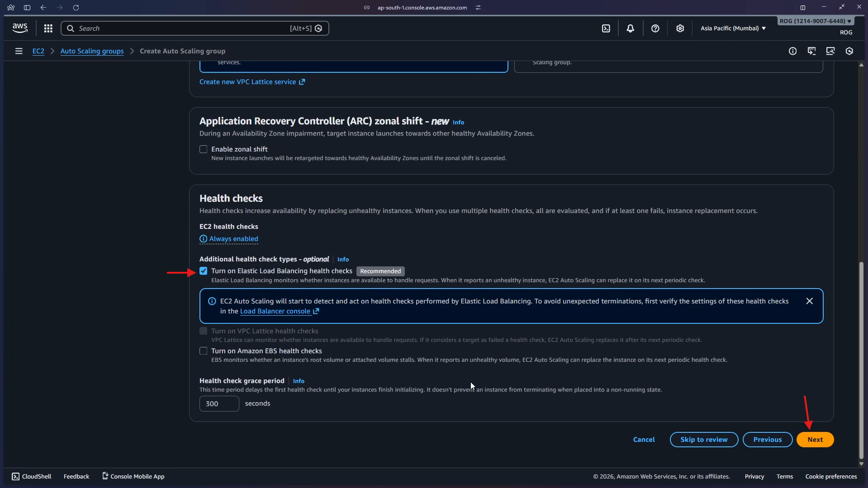Image resolution: width=868 pixels, height=488 pixels.
Task: Go to the EC2 breadcrumb
Action: pyautogui.click(x=38, y=51)
